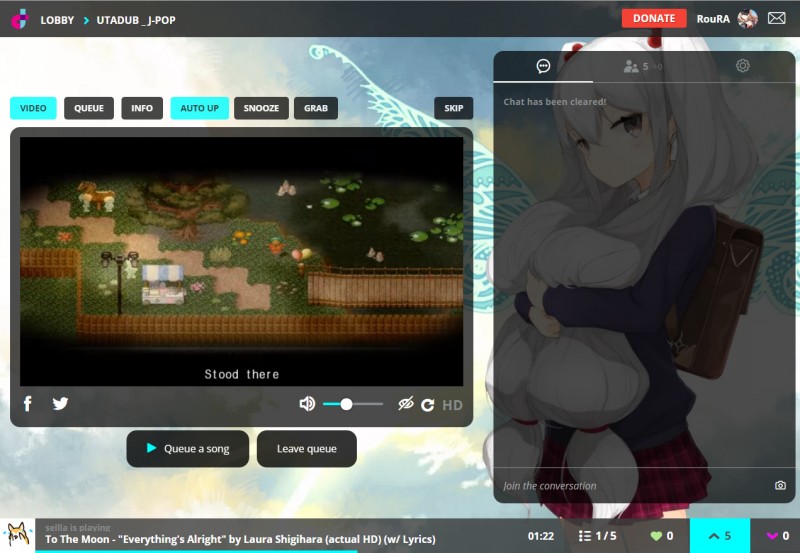Disable AUTO UP voting
Image resolution: width=800 pixels, height=553 pixels.
tap(200, 108)
